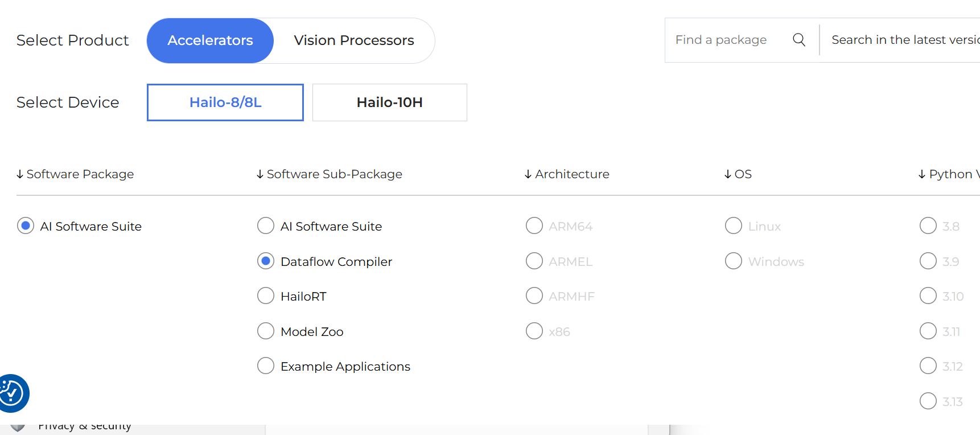Open the cookie consent preferences icon
Viewport: 980px width, 435px height.
click(11, 393)
